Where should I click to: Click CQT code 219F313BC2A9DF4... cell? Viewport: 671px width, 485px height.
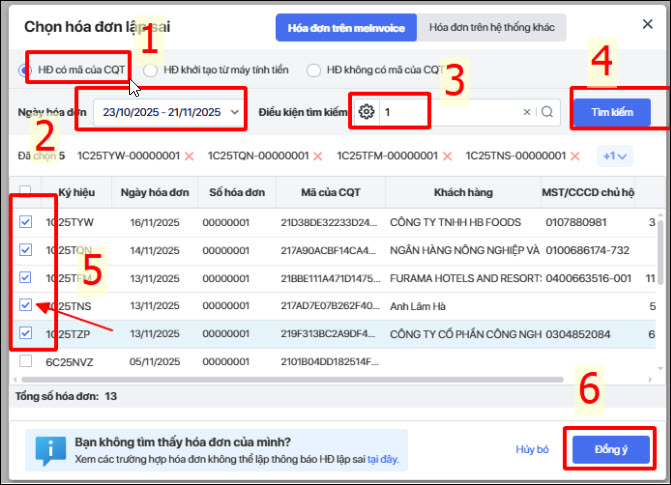(328, 334)
